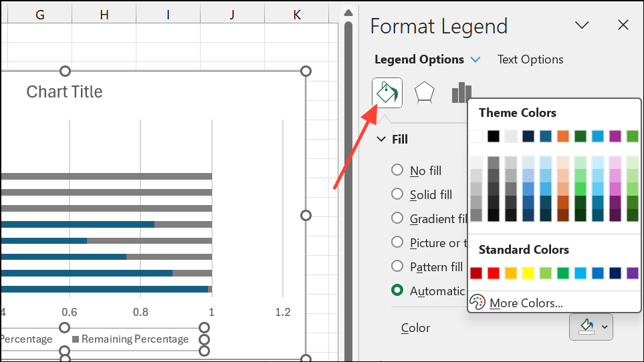Open More Colors dialog
Viewport: 644px width, 362px height.
point(526,303)
